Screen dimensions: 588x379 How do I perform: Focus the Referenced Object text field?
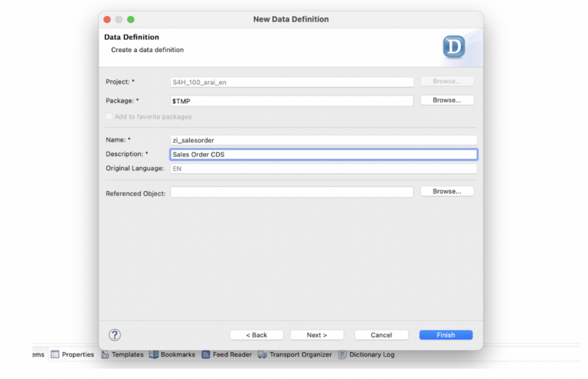pos(292,192)
